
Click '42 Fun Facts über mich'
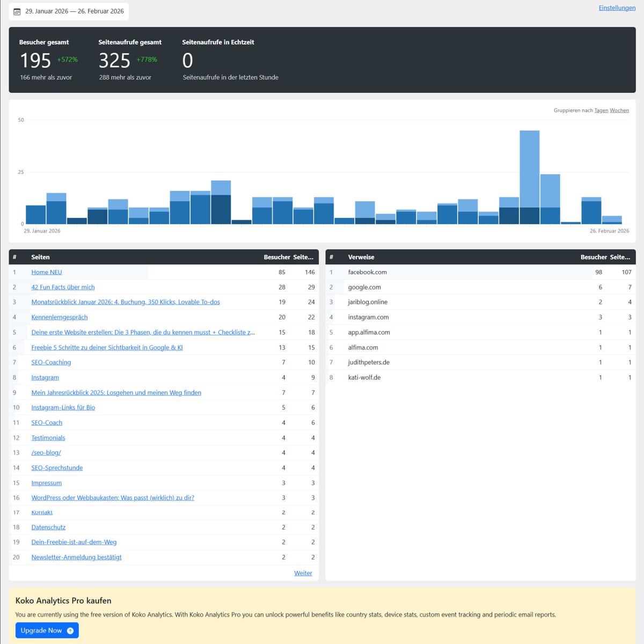pos(63,287)
